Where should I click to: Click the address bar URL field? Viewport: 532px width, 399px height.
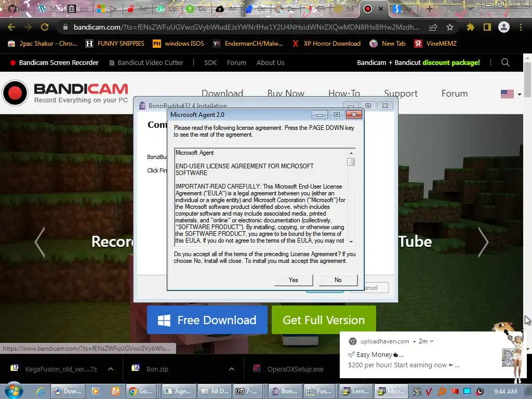(x=246, y=27)
